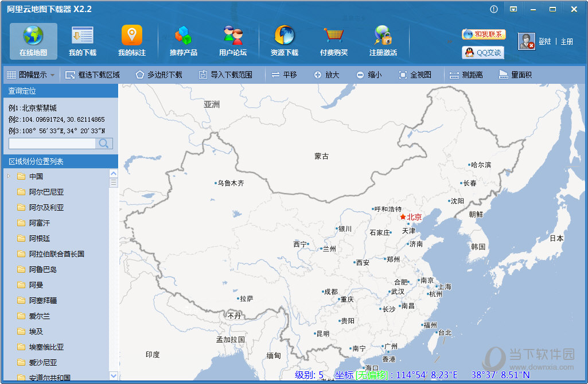Screen dimensions: 588x384
Task: Select 阿尔巴尼亚 in region list
Action: 46,192
